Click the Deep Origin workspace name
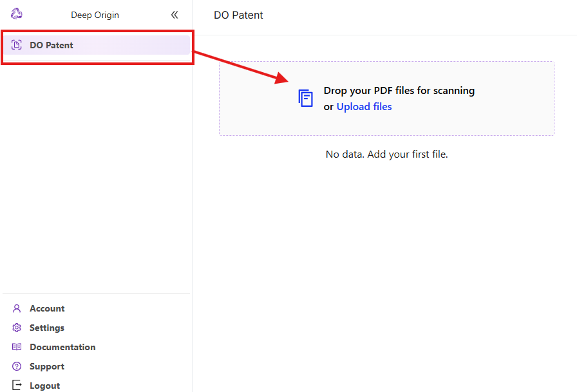Screen dimensions: 577x392 pyautogui.click(x=95, y=15)
